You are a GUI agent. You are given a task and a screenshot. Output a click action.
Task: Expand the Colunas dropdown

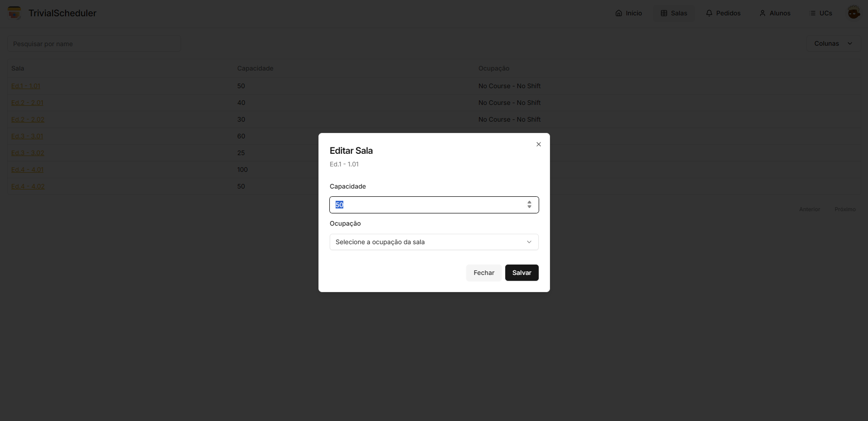pos(833,43)
